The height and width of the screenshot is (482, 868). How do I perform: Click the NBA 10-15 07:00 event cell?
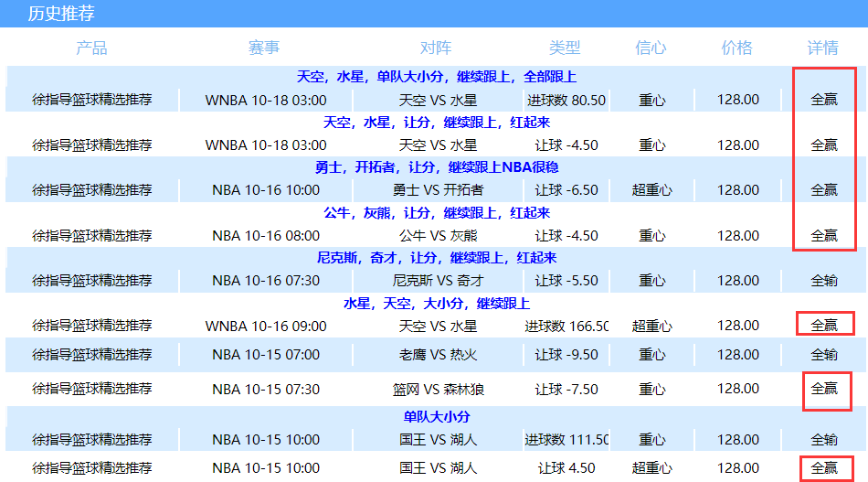point(266,355)
